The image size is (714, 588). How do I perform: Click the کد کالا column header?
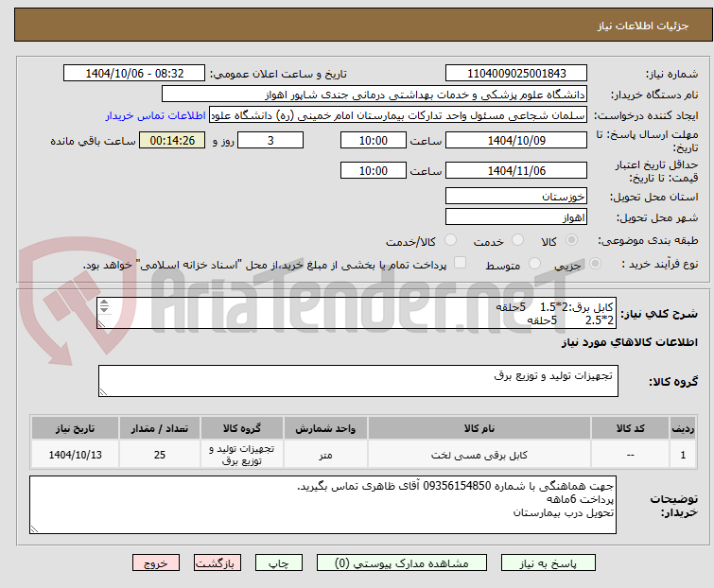click(x=630, y=428)
